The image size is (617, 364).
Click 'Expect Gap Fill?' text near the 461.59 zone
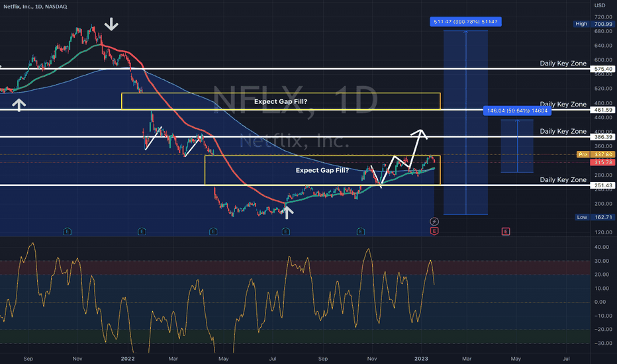281,101
